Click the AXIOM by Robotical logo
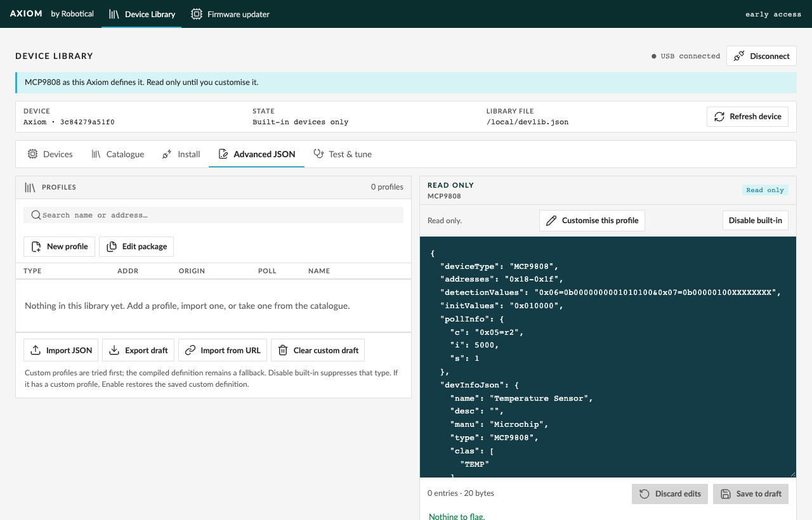 point(52,14)
